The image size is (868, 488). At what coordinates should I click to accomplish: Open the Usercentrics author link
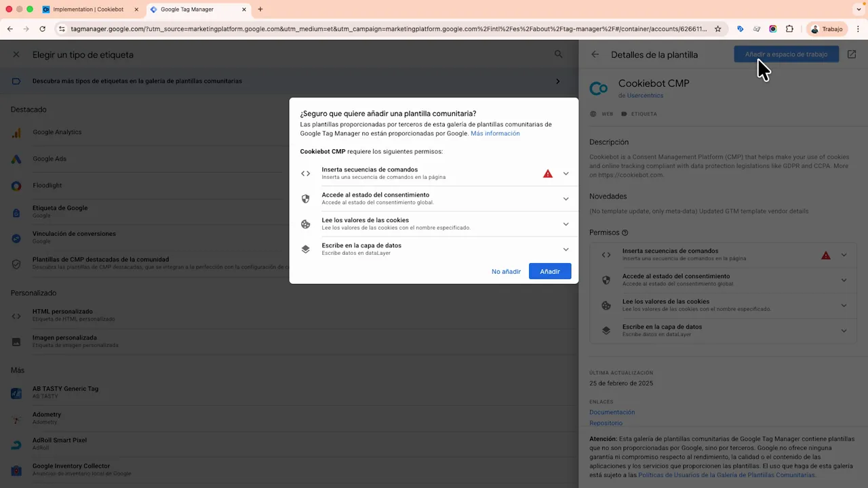645,96
